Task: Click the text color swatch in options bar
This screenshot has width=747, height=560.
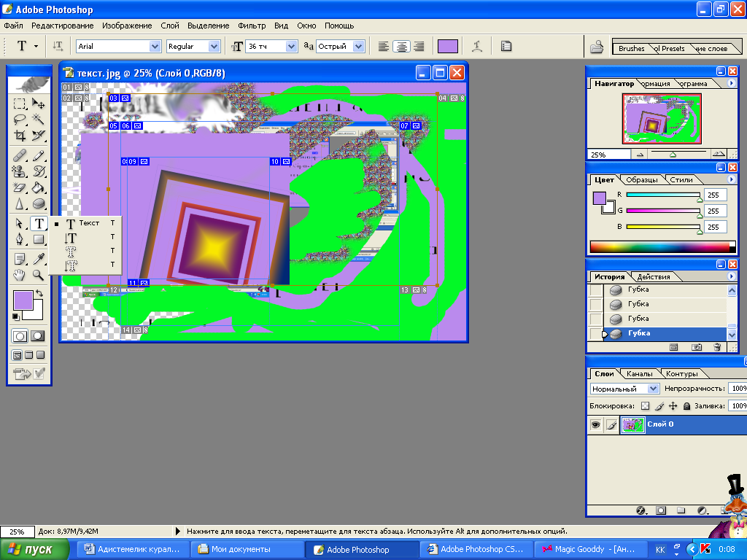Action: coord(447,46)
